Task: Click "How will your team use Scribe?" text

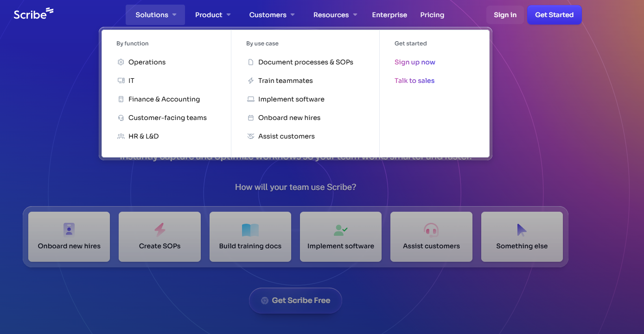Action: (x=295, y=187)
